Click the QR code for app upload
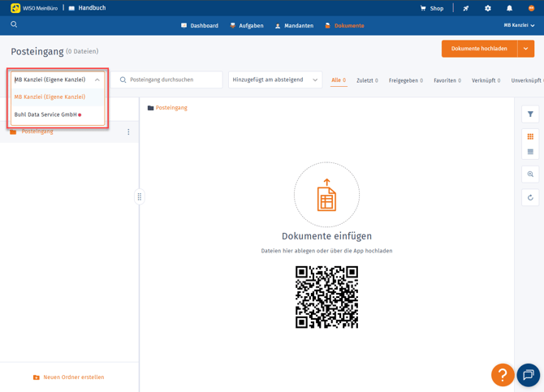Image resolution: width=544 pixels, height=392 pixels. click(327, 297)
